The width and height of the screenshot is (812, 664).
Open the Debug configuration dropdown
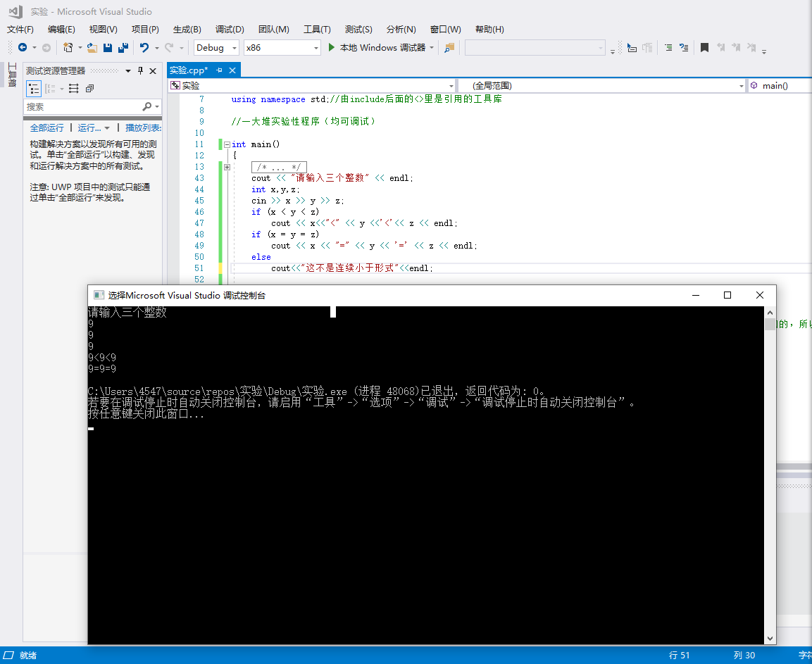(x=217, y=48)
